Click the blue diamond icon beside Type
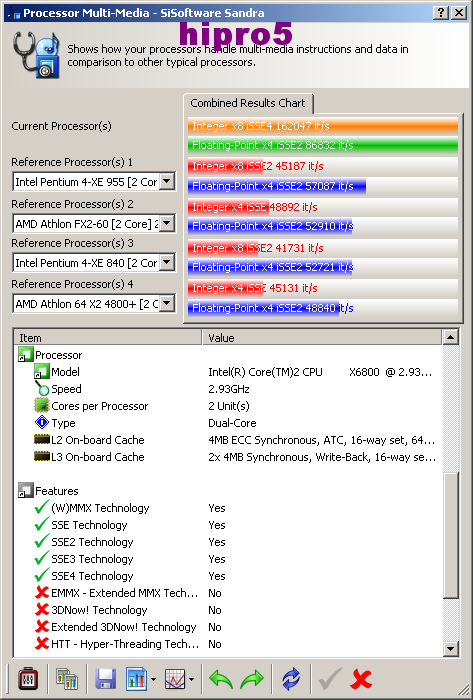 click(41, 422)
